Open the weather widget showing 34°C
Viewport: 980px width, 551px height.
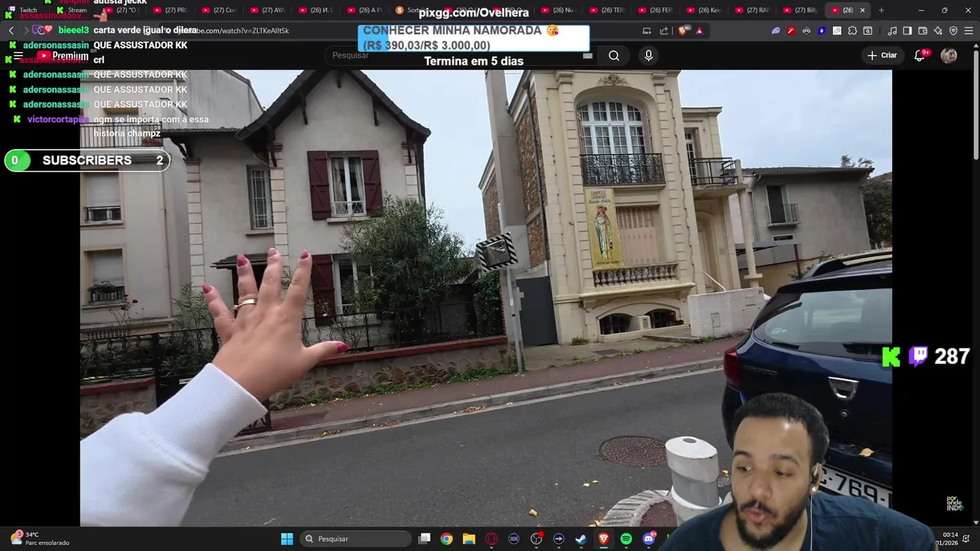[x=40, y=539]
